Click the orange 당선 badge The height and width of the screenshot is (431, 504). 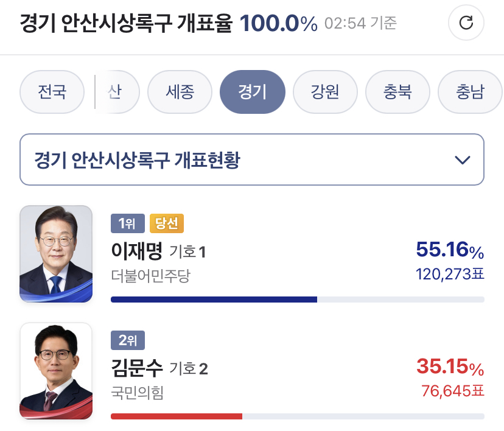(166, 223)
